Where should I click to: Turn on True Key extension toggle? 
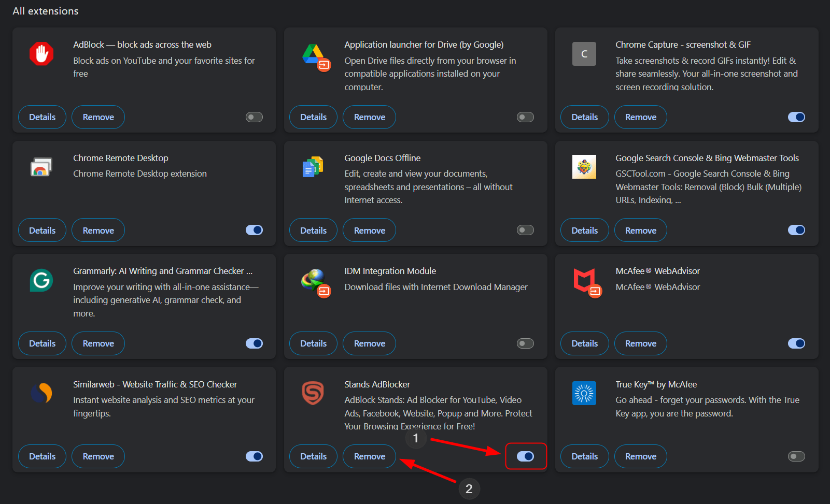coord(796,456)
